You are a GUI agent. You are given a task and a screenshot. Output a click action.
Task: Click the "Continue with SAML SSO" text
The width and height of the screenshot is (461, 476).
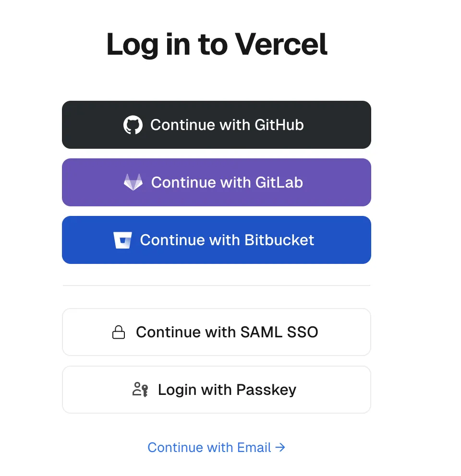pos(227,332)
